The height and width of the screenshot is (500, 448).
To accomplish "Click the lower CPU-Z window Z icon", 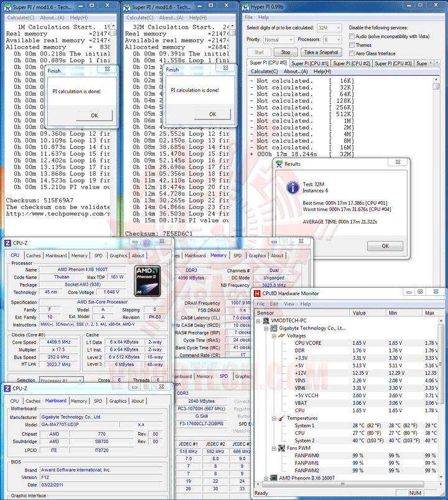I will coord(7,389).
